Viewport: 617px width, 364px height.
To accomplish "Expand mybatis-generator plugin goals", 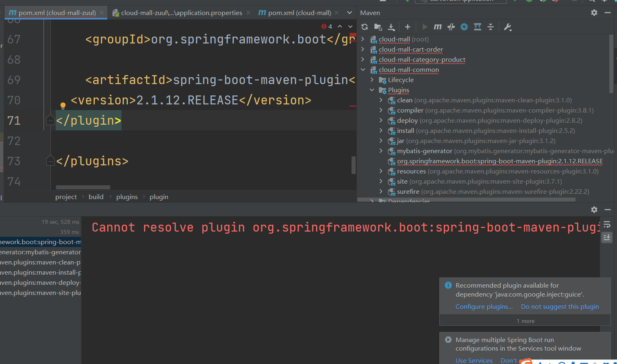I will tap(381, 151).
